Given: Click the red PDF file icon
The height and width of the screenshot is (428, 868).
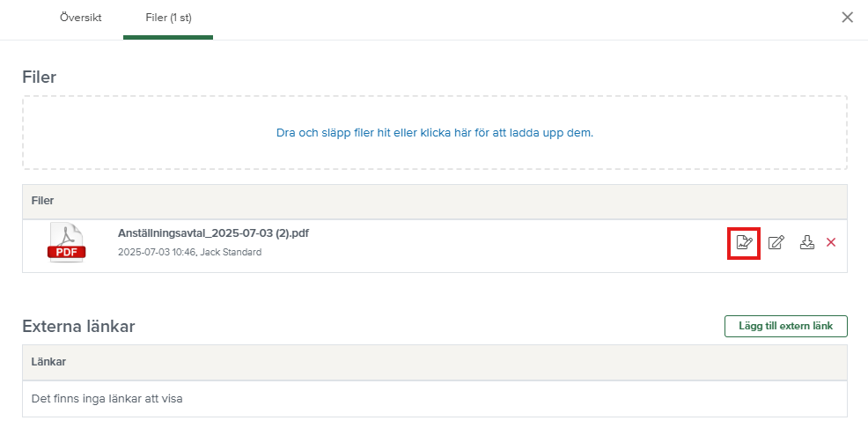Looking at the screenshot, I should (67, 242).
